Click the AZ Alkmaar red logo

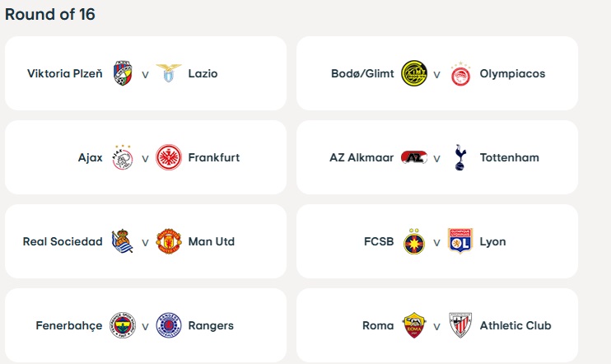[414, 157]
